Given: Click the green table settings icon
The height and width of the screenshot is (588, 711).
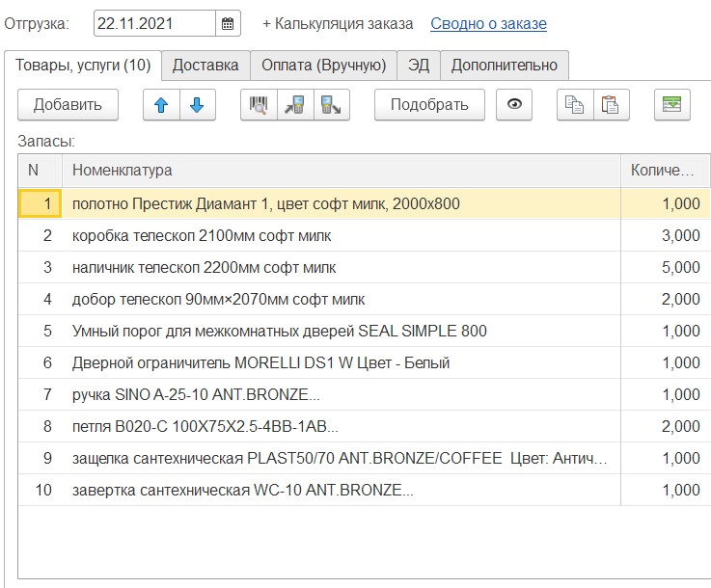Looking at the screenshot, I should point(671,105).
